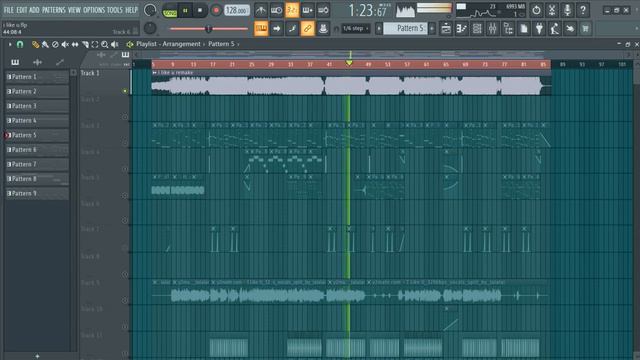Click the 1:23:67 time display
This screenshot has height=360, width=640.
[x=367, y=11]
